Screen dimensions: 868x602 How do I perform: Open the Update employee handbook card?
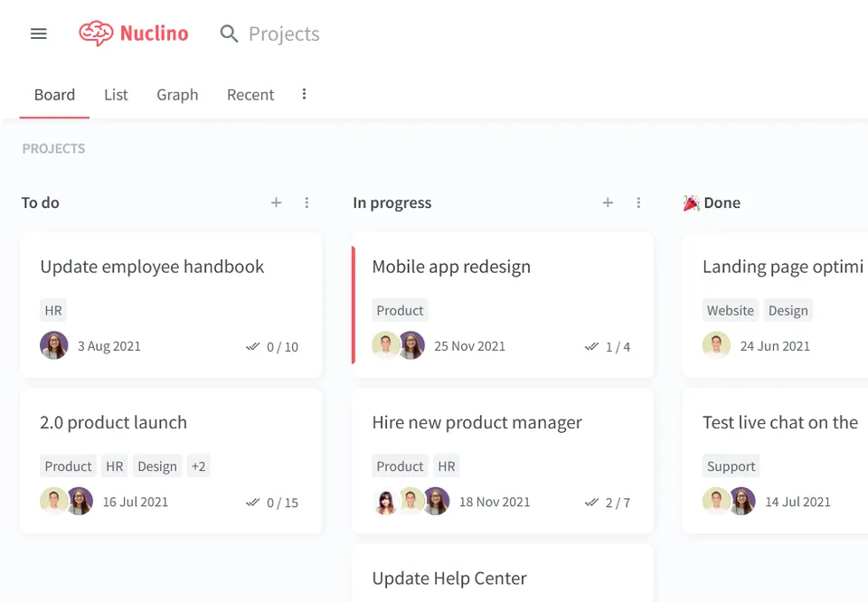point(171,306)
